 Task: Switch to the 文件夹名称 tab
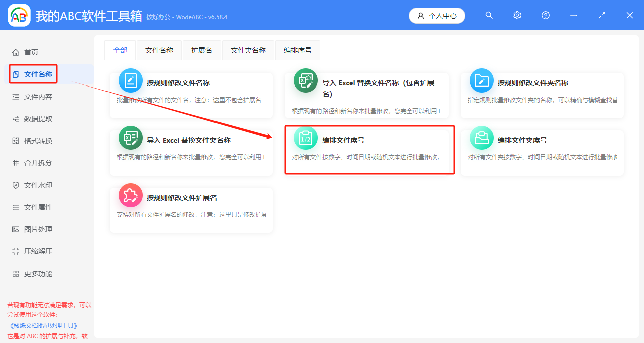(x=248, y=50)
